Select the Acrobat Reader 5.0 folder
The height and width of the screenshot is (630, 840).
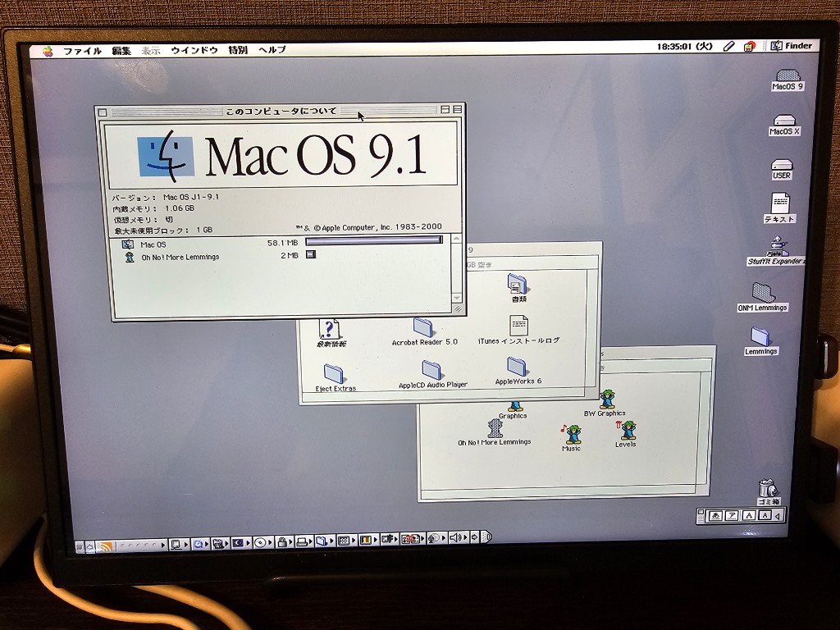424,332
